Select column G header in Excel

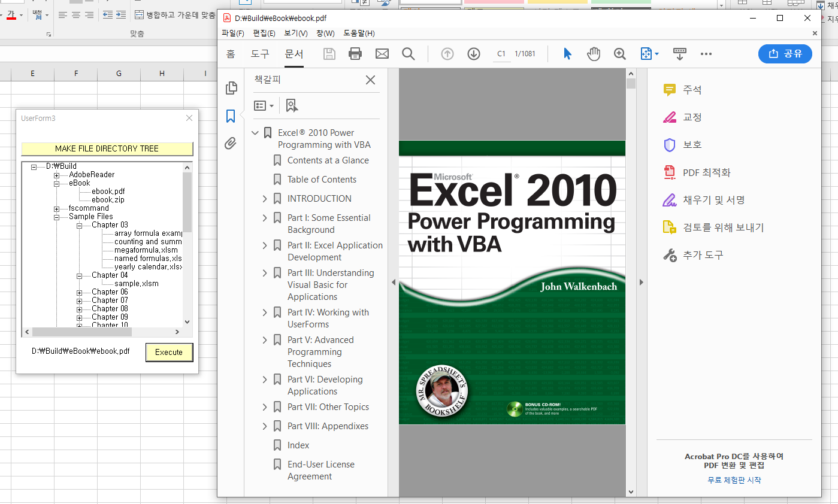[x=119, y=73]
